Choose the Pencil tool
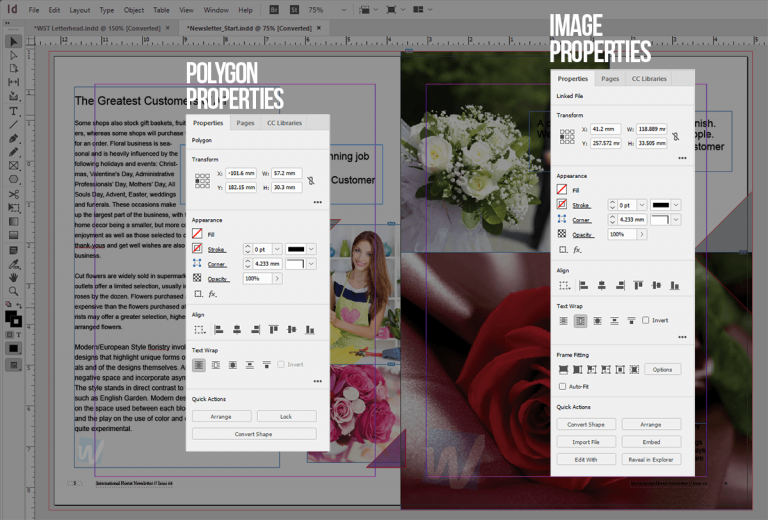 tap(14, 152)
